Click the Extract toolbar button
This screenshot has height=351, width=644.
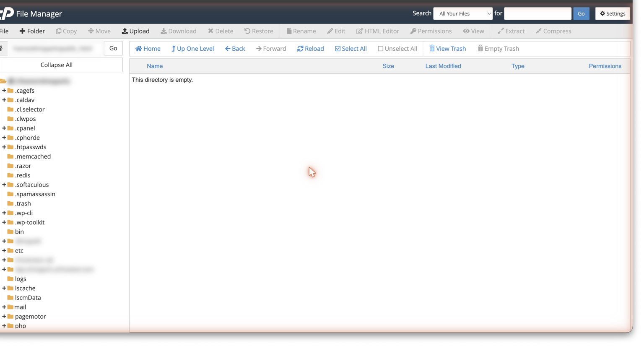[511, 31]
